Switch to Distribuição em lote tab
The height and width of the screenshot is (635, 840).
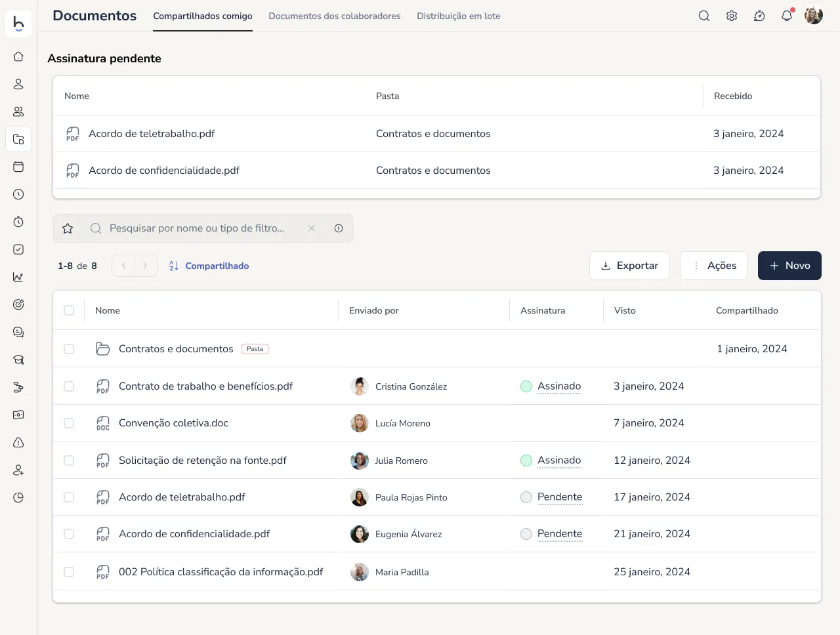pos(459,16)
